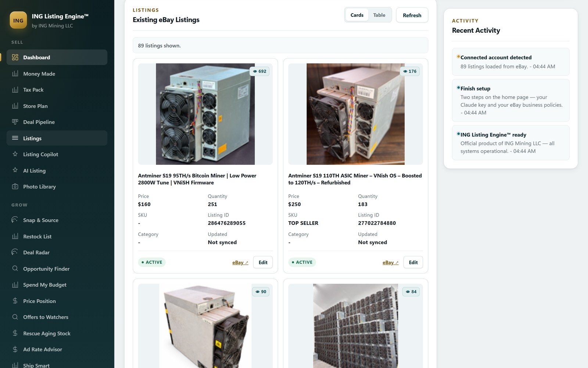This screenshot has width=588, height=368.
Task: Click Snap & Source radar icon
Action: [x=15, y=220]
